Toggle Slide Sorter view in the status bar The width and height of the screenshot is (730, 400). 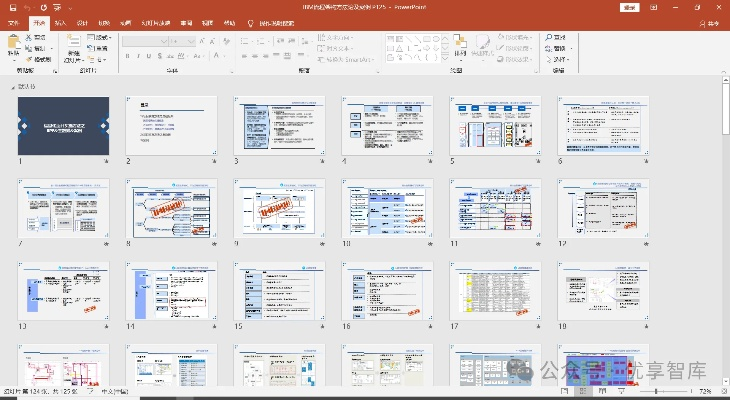[581, 391]
